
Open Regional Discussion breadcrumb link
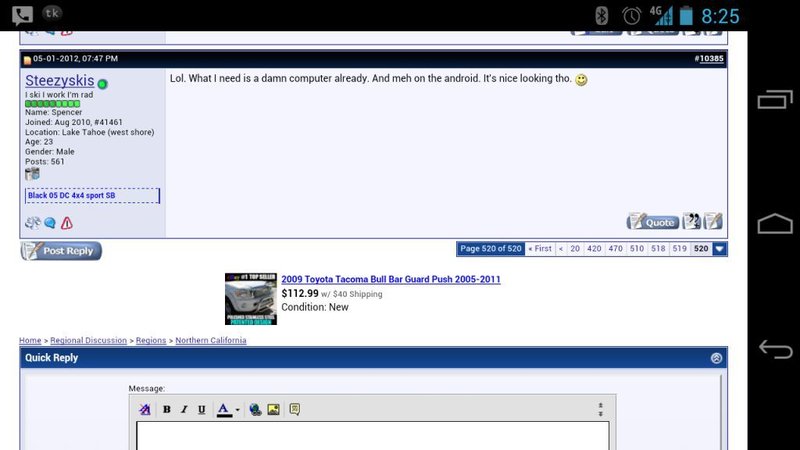click(88, 340)
